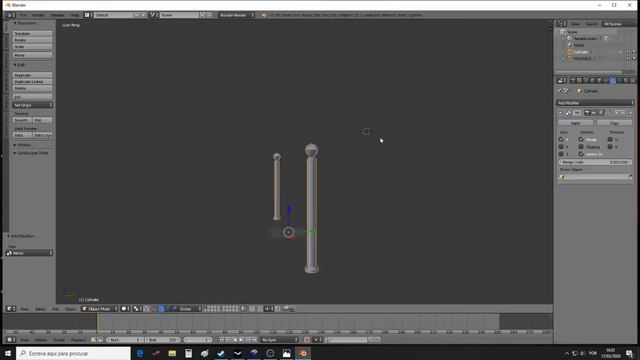640x360 pixels.
Task: Toggle Textures U checkbox
Action: pyautogui.click(x=610, y=140)
